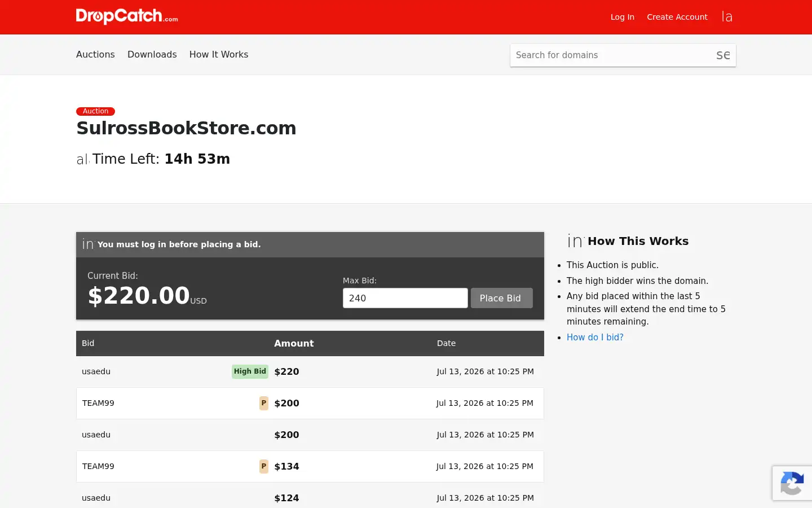Click the High Bid badge

click(x=250, y=371)
